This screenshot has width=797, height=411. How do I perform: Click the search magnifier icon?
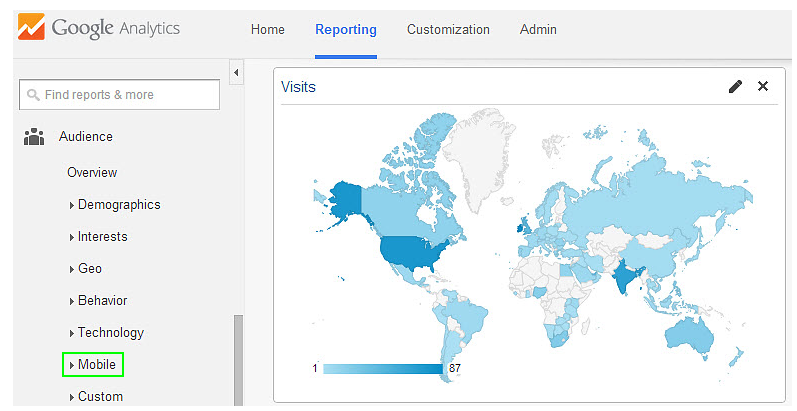click(x=33, y=95)
